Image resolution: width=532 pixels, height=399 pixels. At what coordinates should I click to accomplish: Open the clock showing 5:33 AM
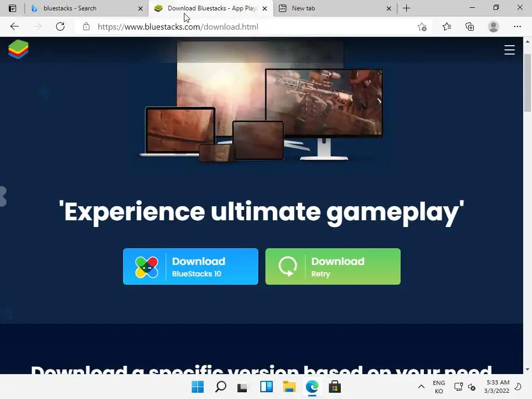[497, 387]
